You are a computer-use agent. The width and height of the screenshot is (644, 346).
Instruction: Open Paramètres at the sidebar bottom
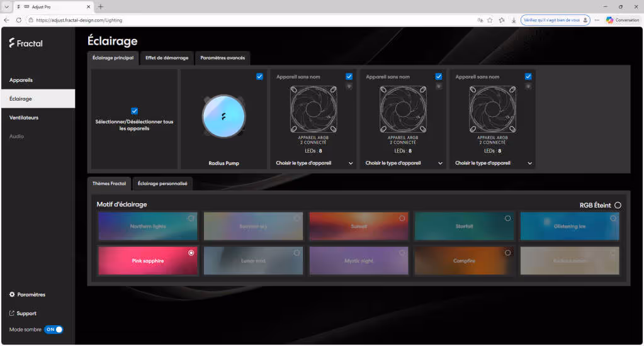(27, 294)
